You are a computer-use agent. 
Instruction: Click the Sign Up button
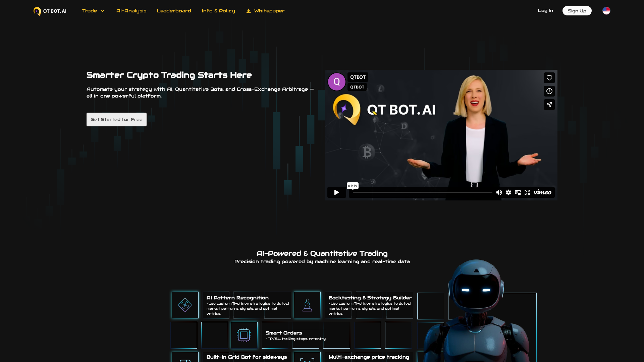pos(577,11)
